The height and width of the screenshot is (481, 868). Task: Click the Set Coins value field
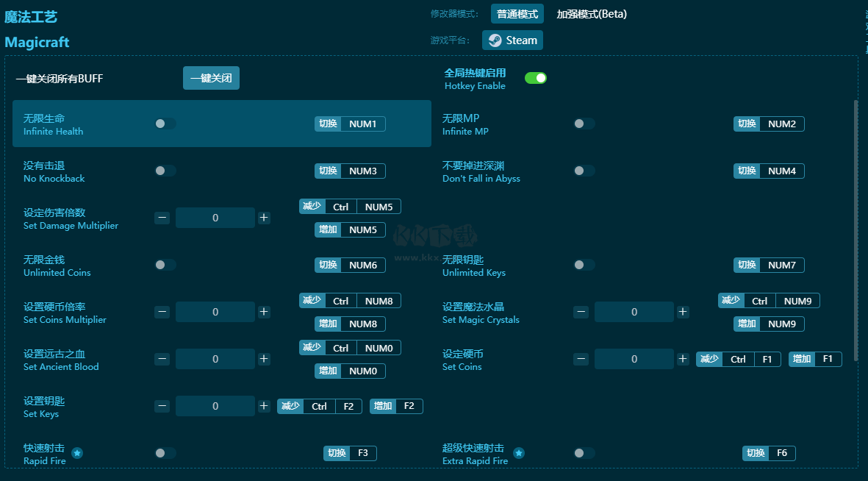pos(634,359)
